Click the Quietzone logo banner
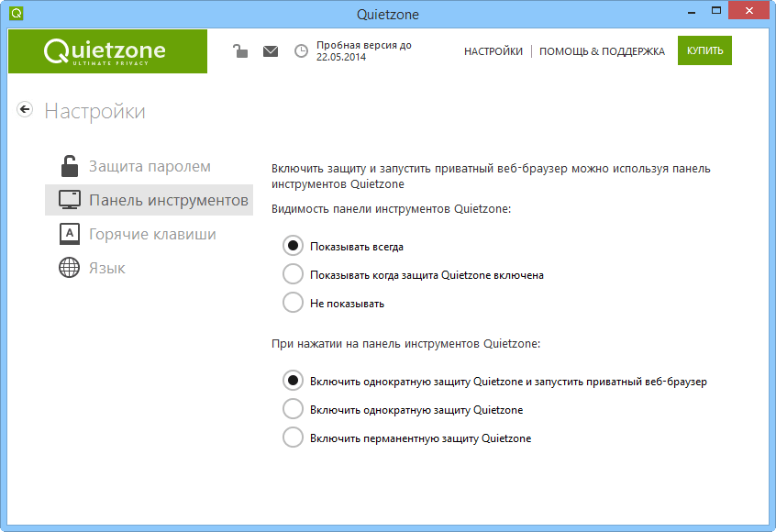 pyautogui.click(x=108, y=51)
